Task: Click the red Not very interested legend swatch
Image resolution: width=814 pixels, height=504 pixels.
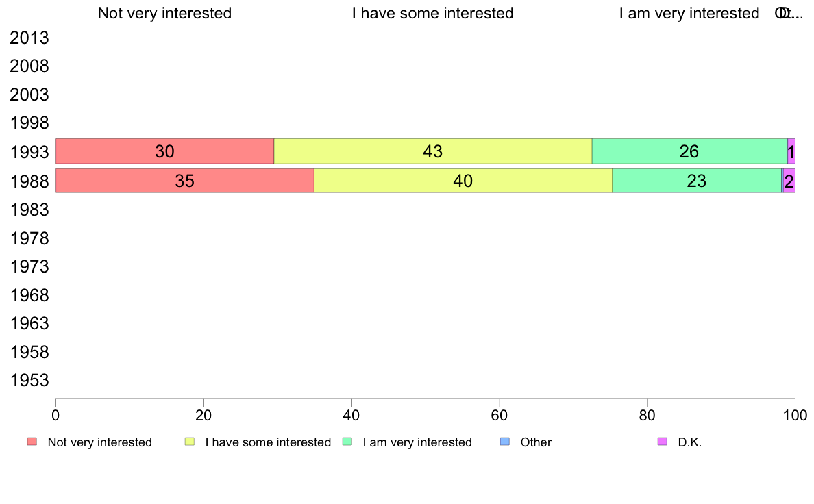Action: point(32,442)
